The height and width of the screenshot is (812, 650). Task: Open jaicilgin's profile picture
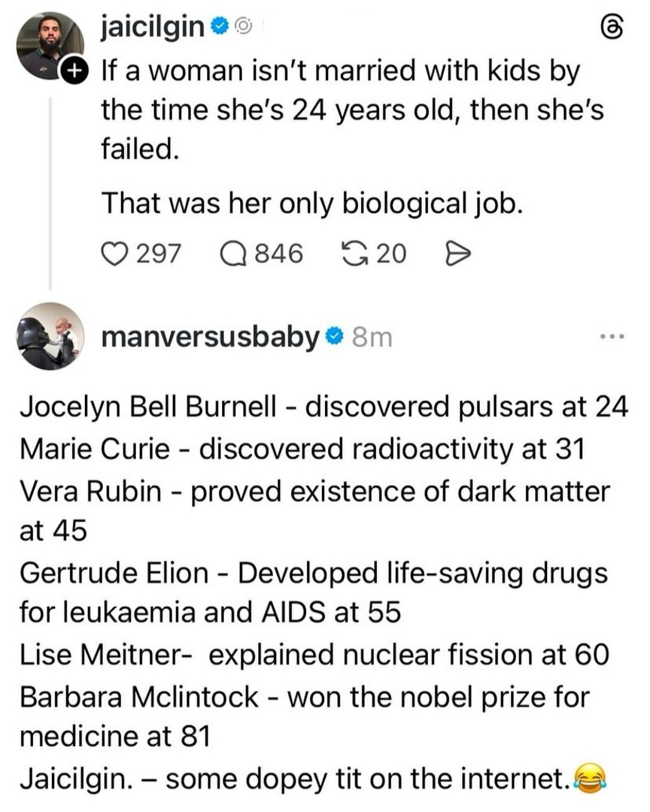(x=48, y=45)
